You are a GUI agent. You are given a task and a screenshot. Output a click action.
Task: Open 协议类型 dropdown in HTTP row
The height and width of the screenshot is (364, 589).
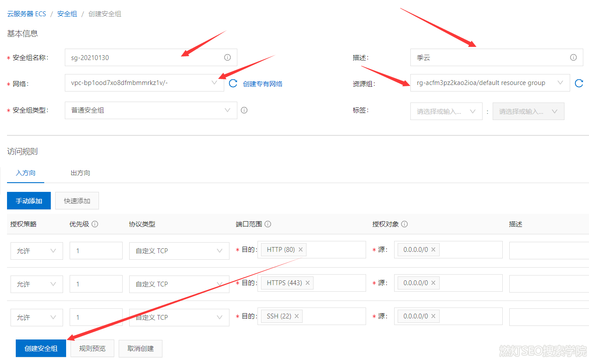click(x=179, y=251)
